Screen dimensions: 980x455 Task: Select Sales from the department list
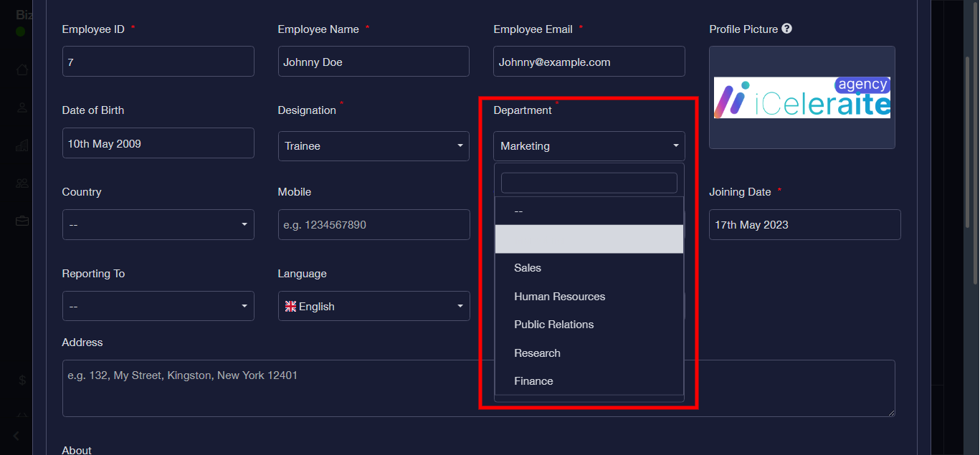click(x=528, y=268)
